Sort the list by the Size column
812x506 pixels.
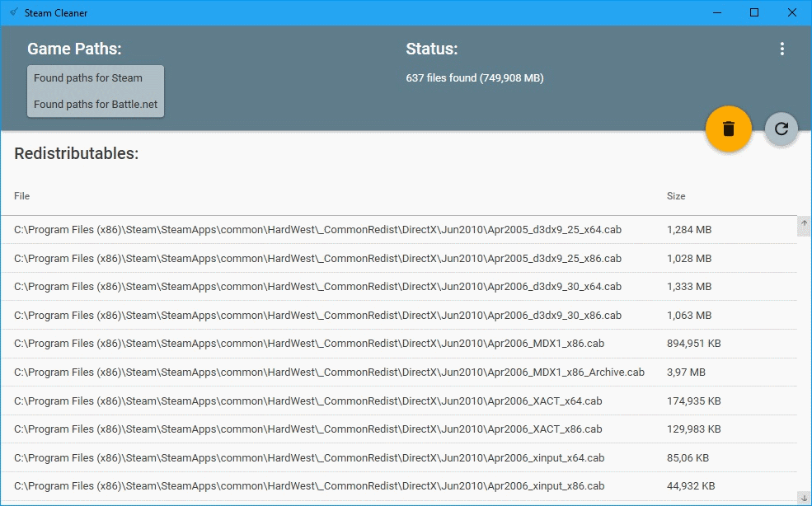point(676,196)
